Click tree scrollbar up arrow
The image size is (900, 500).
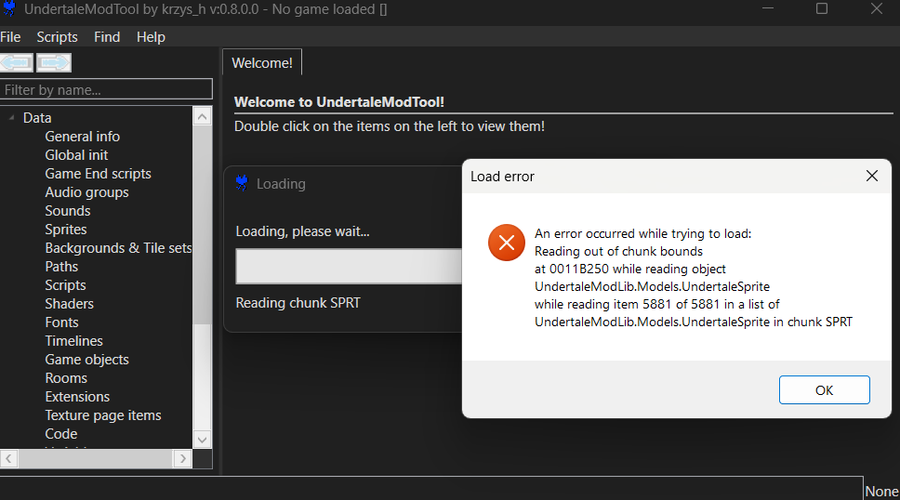click(202, 117)
